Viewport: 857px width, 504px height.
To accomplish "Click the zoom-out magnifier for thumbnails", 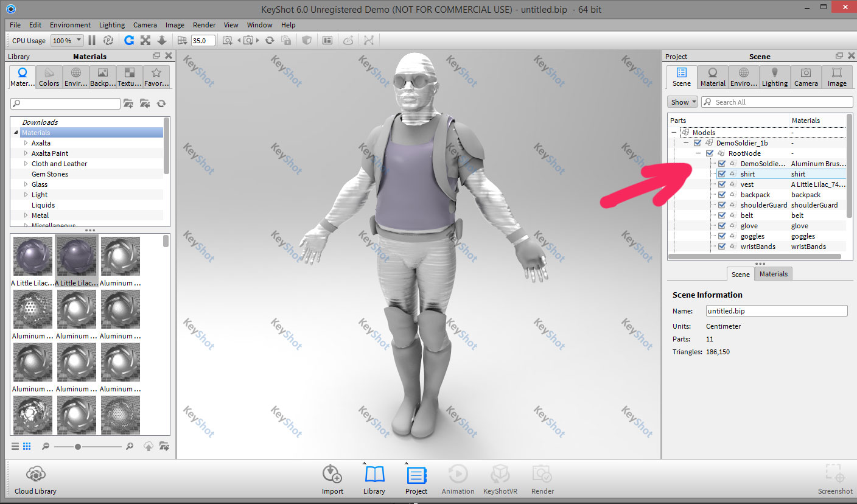I will 46,446.
